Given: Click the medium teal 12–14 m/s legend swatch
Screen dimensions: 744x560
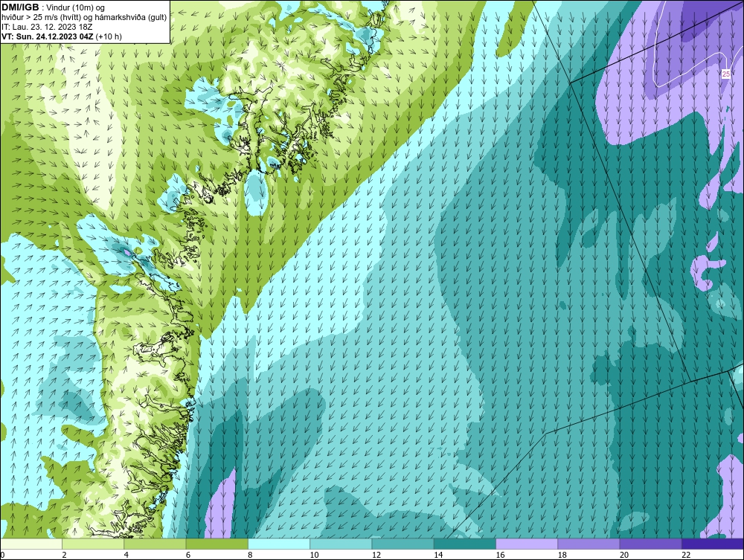Looking at the screenshot, I should click(403, 544).
